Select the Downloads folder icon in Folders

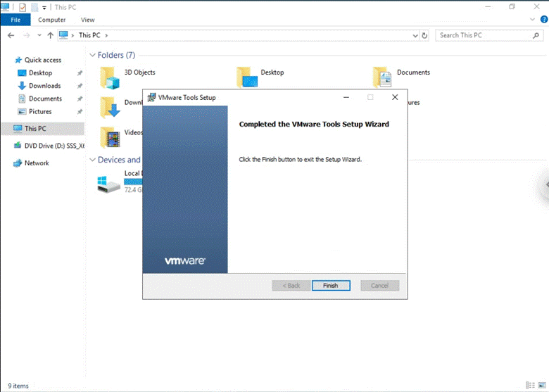coord(110,107)
